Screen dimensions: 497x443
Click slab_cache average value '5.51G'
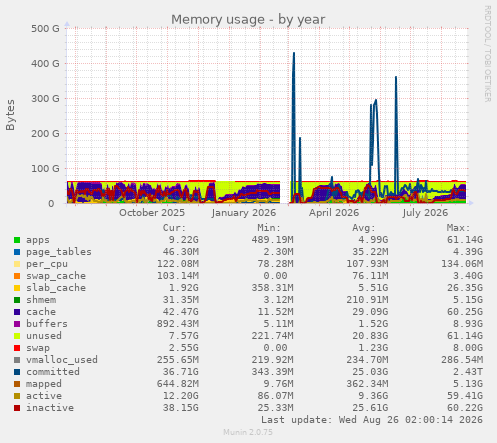[373, 288]
